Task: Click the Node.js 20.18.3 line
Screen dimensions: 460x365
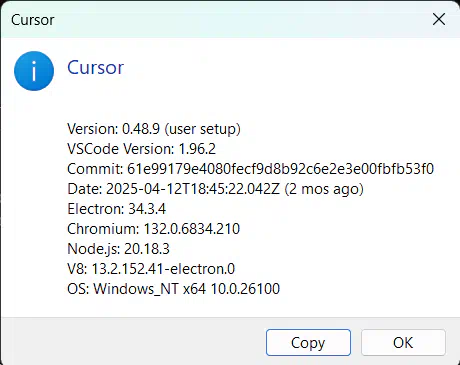Action: click(118, 249)
